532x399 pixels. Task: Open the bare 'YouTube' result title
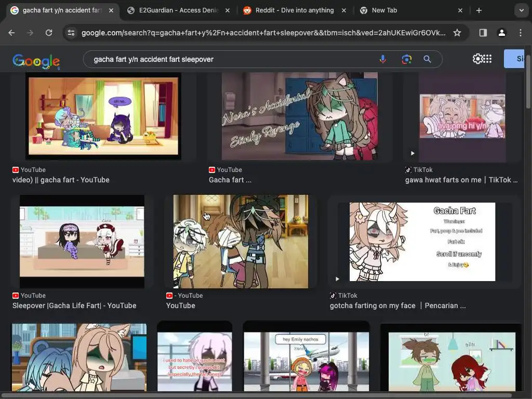point(180,305)
